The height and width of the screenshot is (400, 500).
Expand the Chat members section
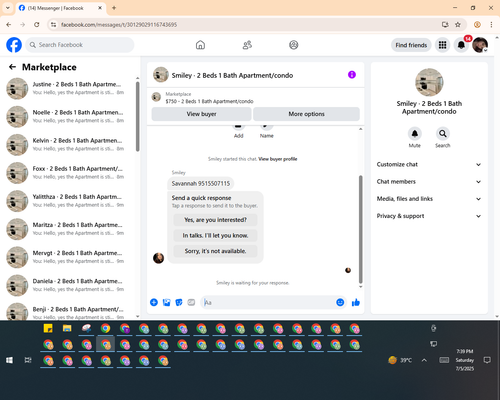click(429, 182)
